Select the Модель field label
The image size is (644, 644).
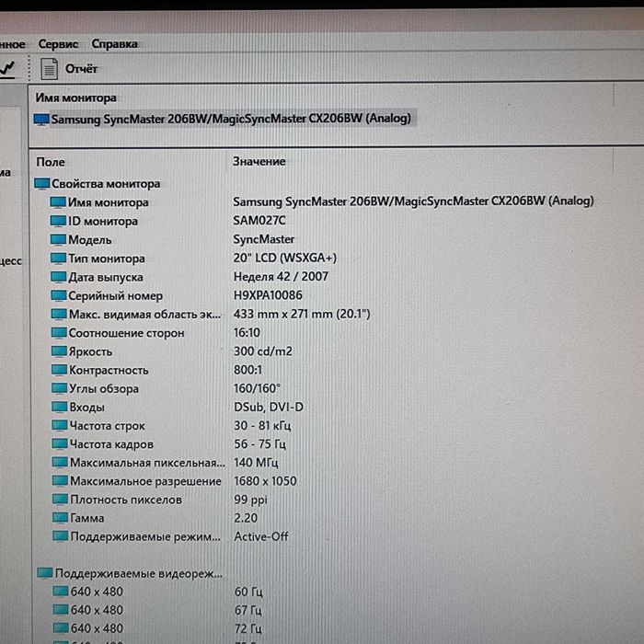click(x=89, y=240)
